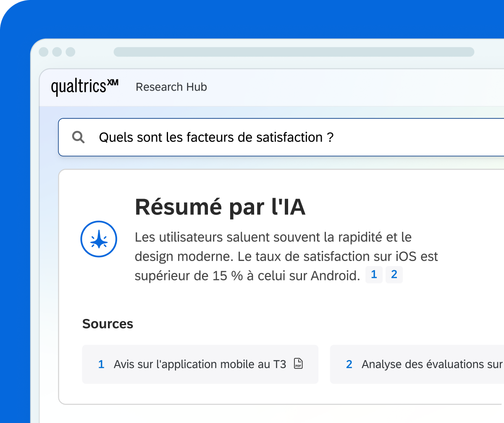Open source 'Avis sur l'application mobile au T3'
Screen dimensions: 504x423
pyautogui.click(x=200, y=364)
